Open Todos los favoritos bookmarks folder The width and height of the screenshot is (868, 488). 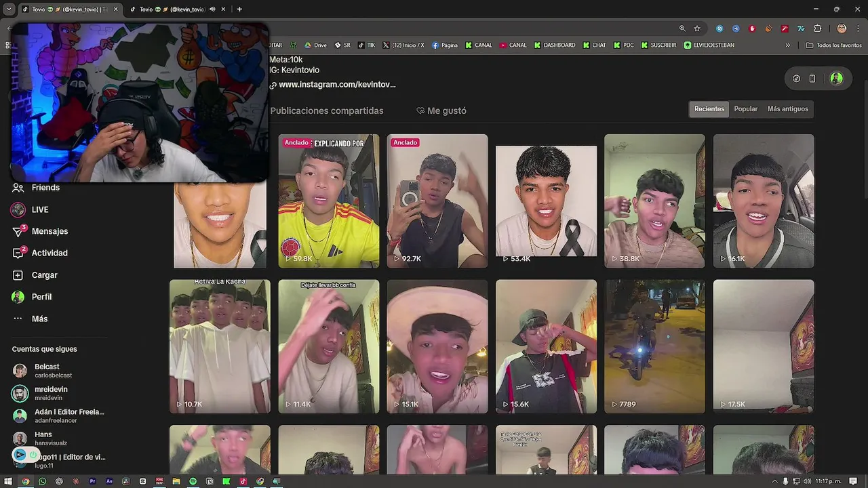point(833,45)
